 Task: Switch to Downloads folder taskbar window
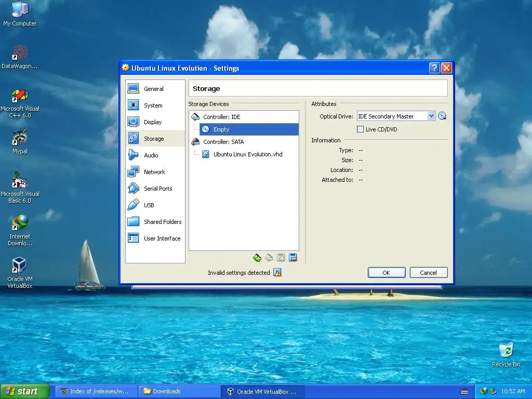(179, 391)
